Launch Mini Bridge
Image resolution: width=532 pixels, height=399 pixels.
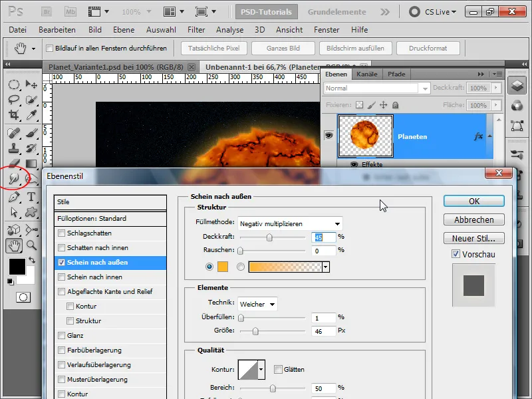tap(70, 12)
